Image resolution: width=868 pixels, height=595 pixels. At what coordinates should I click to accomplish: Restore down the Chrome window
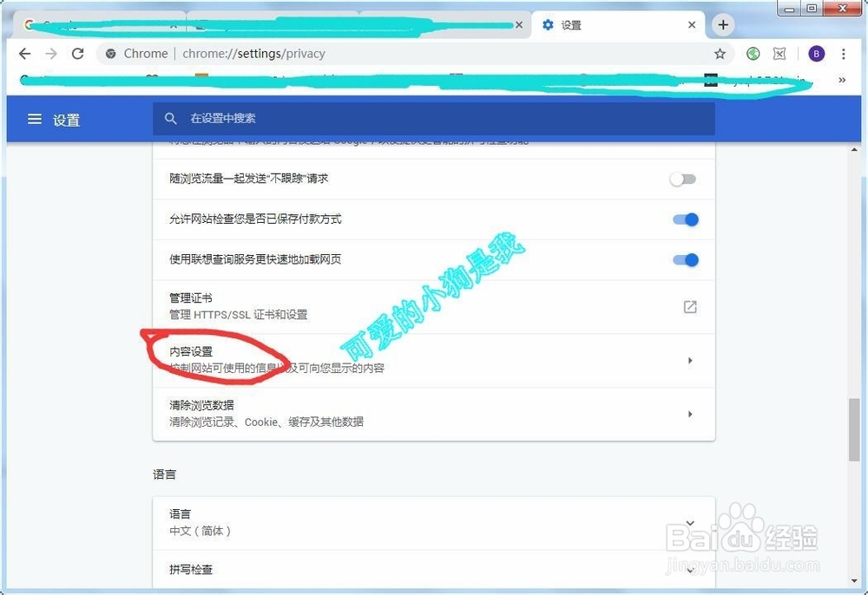pos(812,9)
